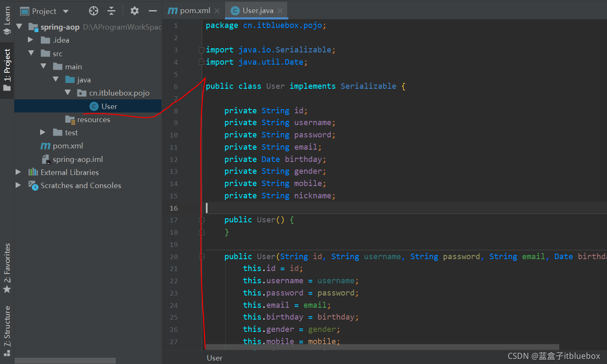Click the locate (scroll from source) target icon

[94, 11]
